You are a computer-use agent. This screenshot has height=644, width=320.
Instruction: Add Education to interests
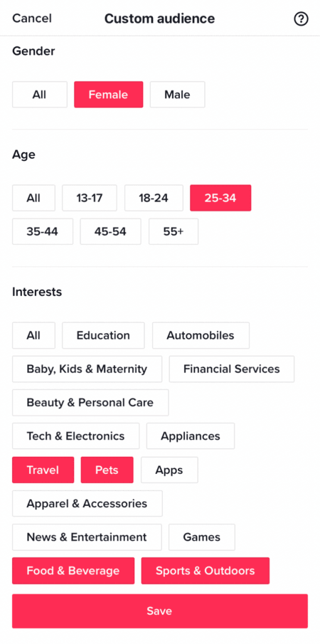[103, 336]
